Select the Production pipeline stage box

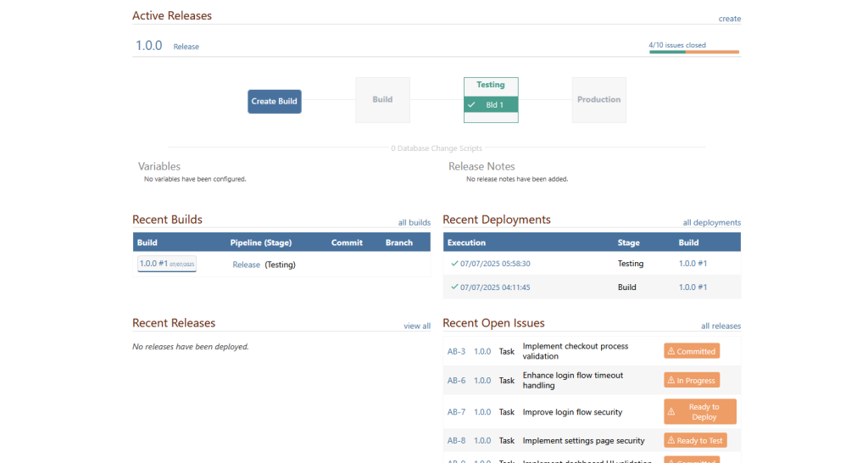click(x=598, y=100)
